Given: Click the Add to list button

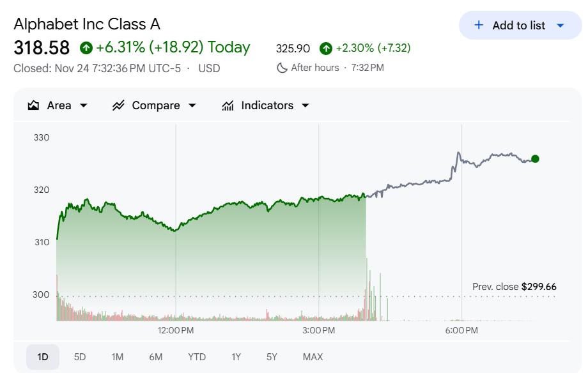Looking at the screenshot, I should (518, 26).
